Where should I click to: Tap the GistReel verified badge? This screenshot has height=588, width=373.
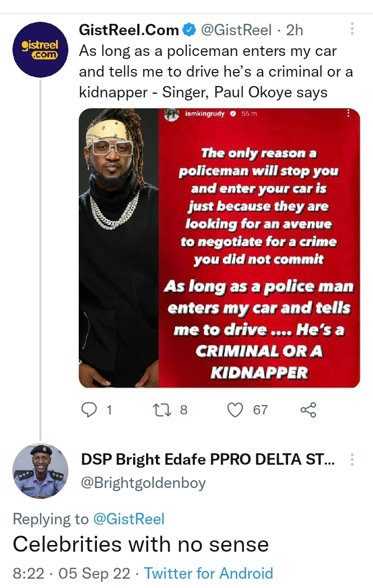[190, 31]
